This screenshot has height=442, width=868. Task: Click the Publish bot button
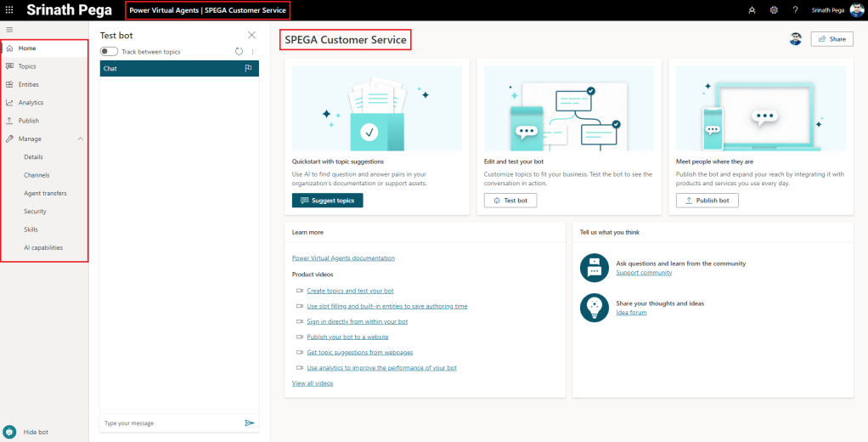click(x=707, y=201)
